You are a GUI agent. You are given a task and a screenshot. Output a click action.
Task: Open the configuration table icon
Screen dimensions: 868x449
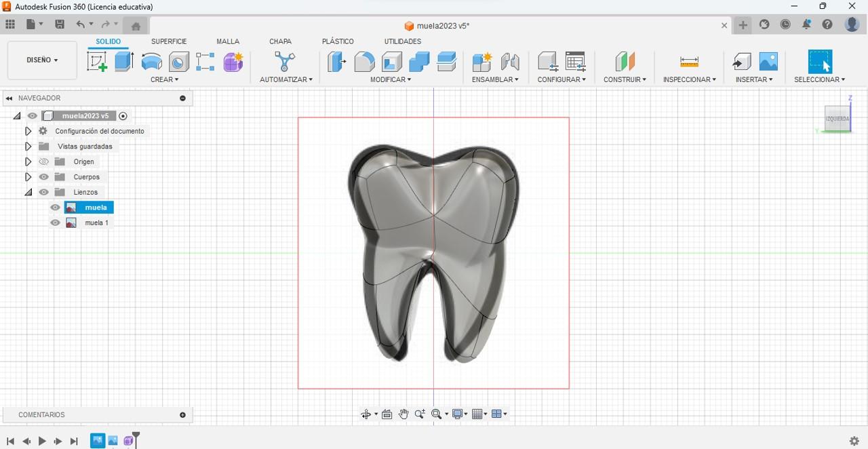(575, 62)
